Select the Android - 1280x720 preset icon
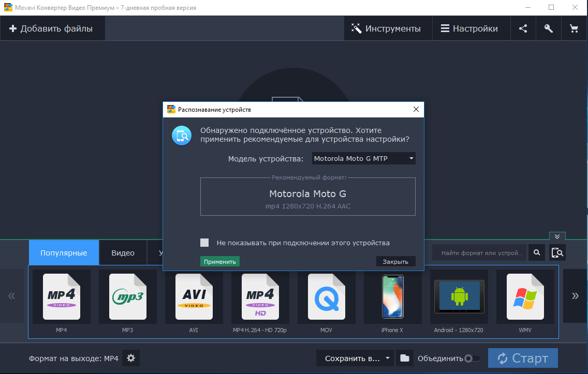Viewport: 588px width, 374px height. click(x=459, y=297)
